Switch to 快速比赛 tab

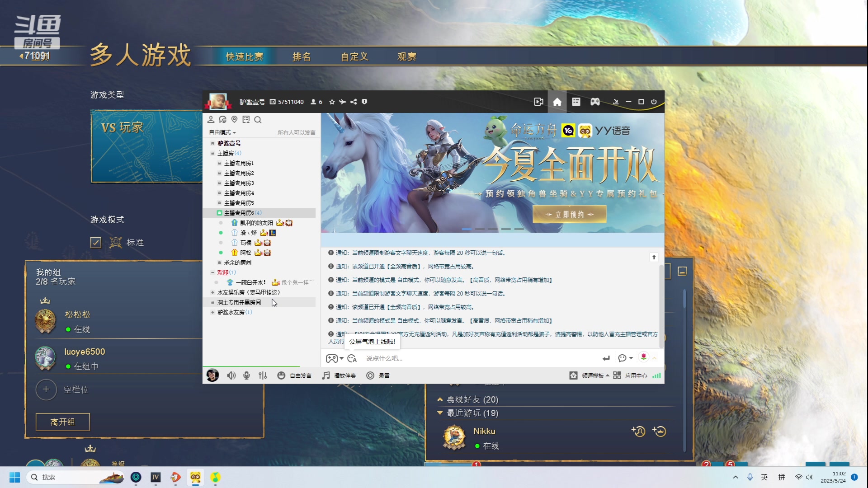(x=245, y=57)
